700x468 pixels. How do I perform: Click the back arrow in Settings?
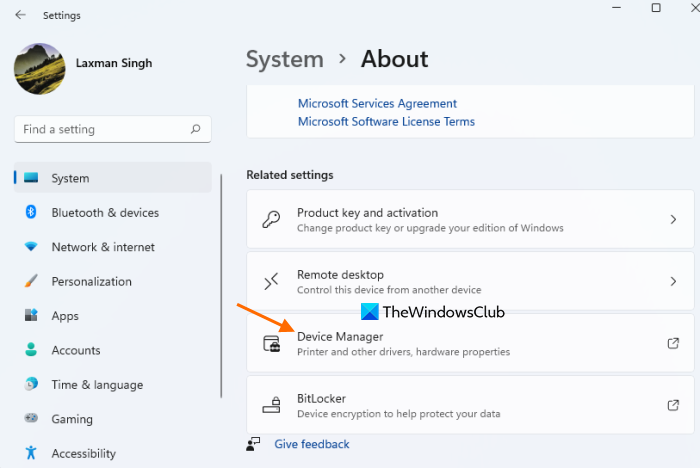tap(21, 15)
